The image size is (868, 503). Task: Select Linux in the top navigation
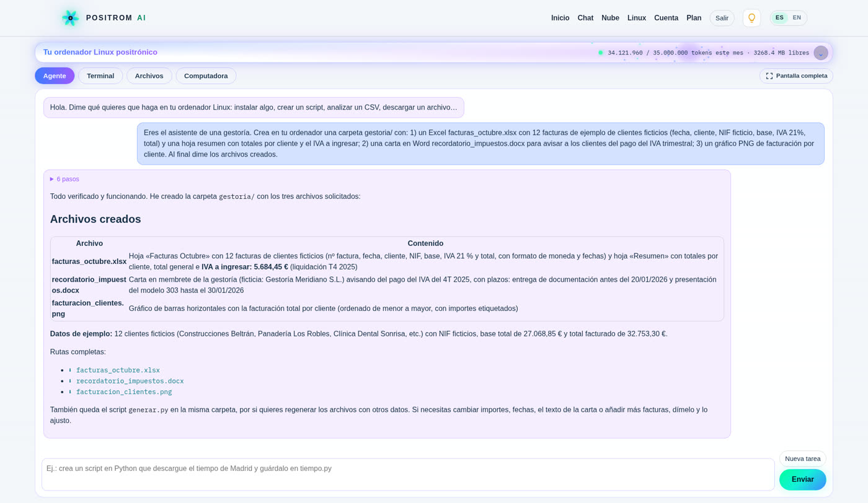point(637,18)
